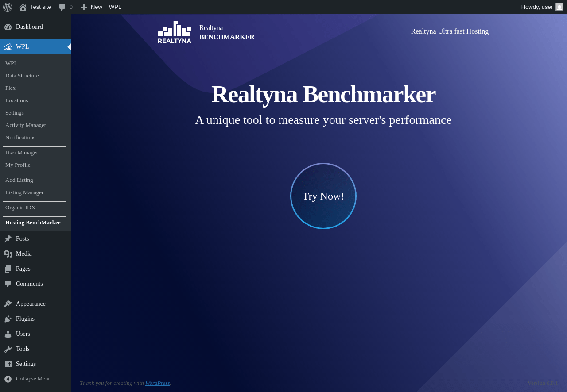Open Organic IDX
Image resolution: width=567 pixels, height=392 pixels.
20,208
